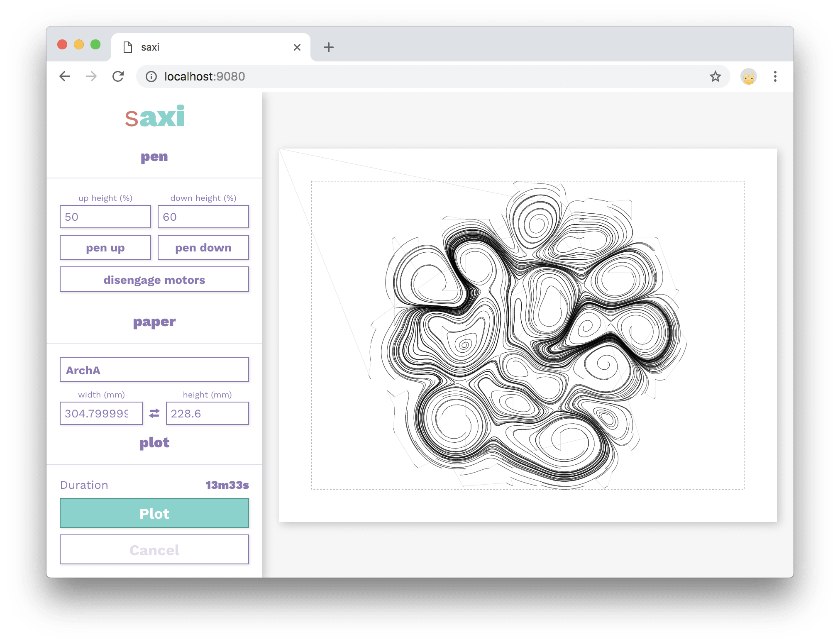
Task: Reload the saxi page
Action: click(x=118, y=76)
